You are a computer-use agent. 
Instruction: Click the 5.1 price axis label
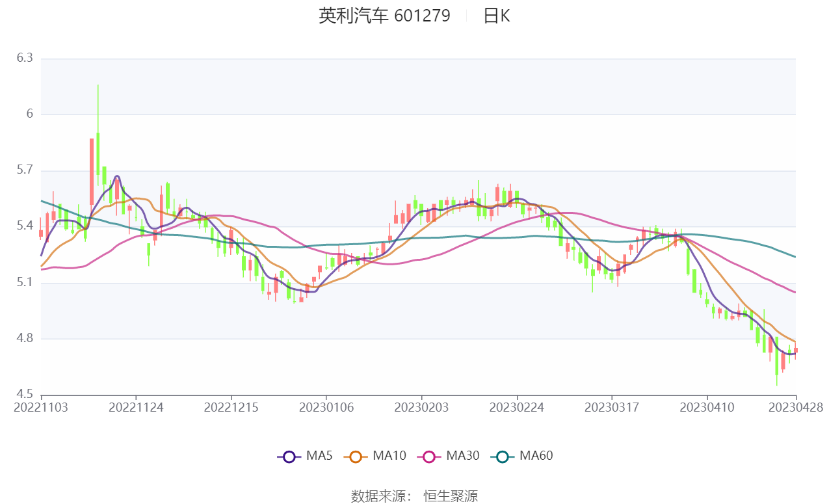coord(25,282)
